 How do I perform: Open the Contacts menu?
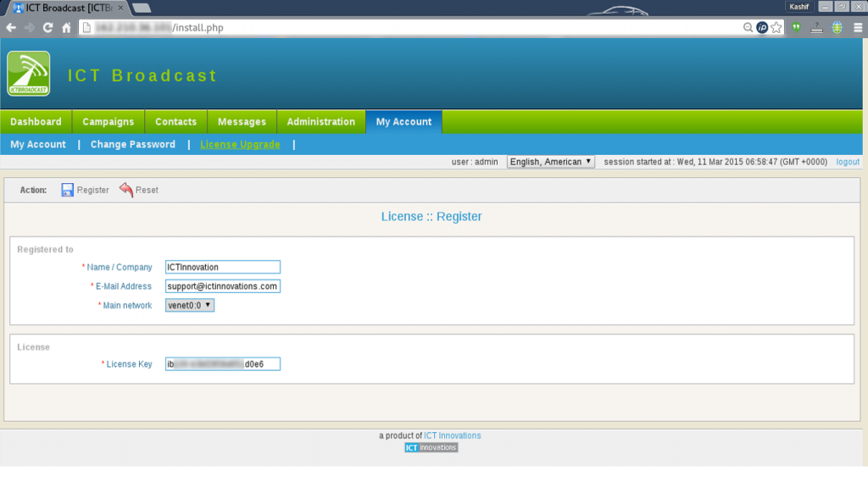(x=176, y=122)
